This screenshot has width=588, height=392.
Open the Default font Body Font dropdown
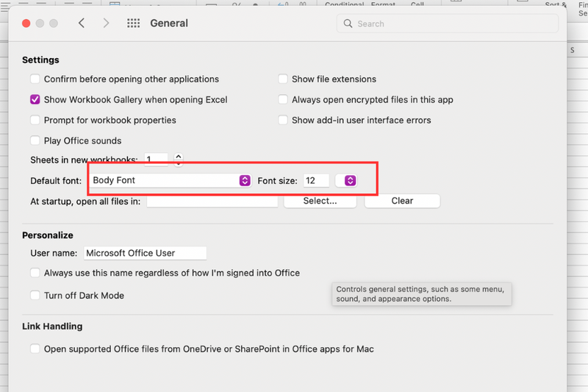171,180
